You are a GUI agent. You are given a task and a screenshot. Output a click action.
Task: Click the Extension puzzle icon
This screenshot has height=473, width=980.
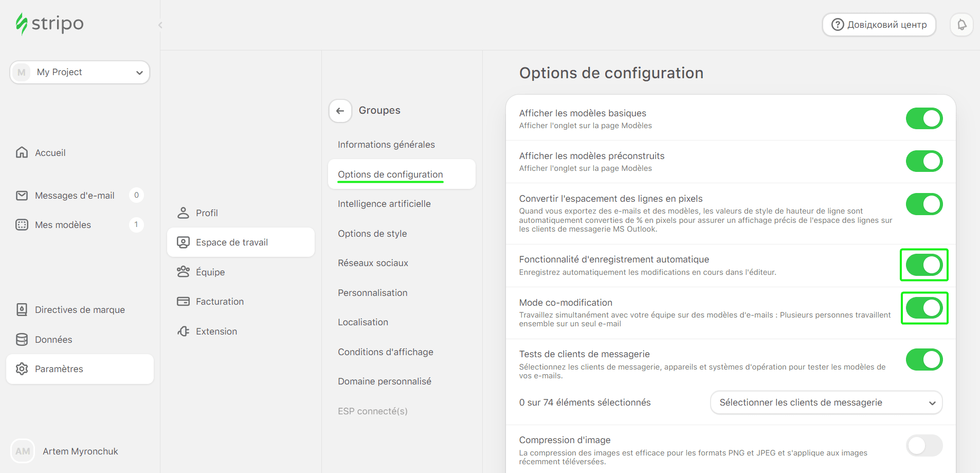(183, 331)
